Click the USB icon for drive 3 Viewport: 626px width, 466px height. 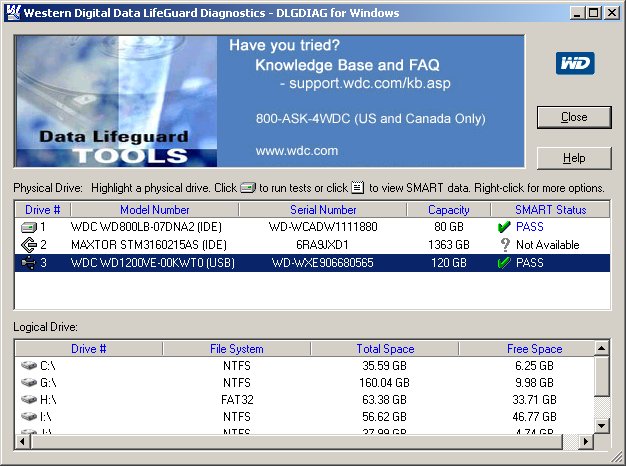click(29, 263)
